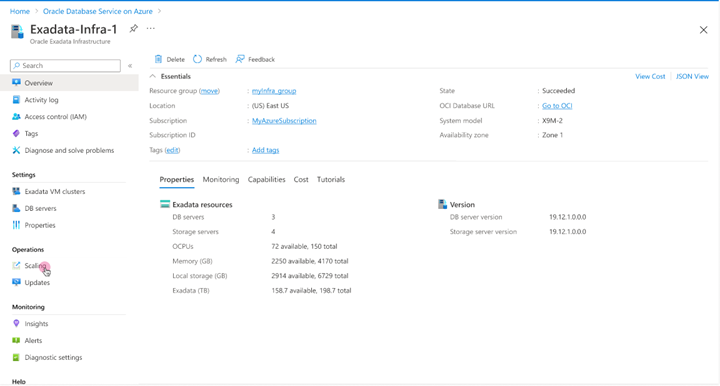Click the Refresh button label

(216, 59)
